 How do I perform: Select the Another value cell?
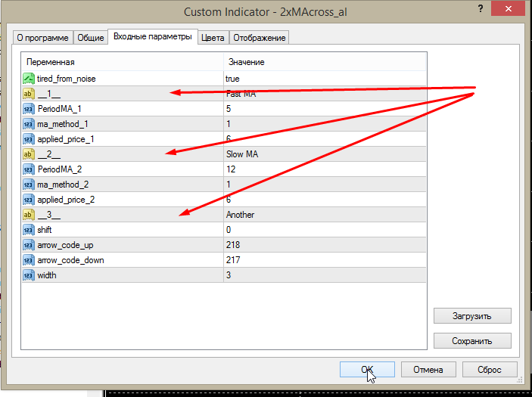(x=325, y=215)
